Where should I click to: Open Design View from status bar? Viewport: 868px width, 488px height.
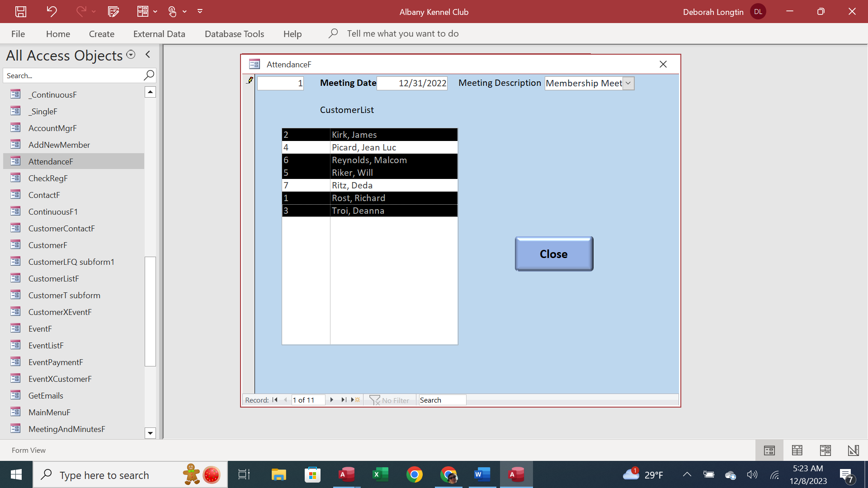pyautogui.click(x=853, y=450)
